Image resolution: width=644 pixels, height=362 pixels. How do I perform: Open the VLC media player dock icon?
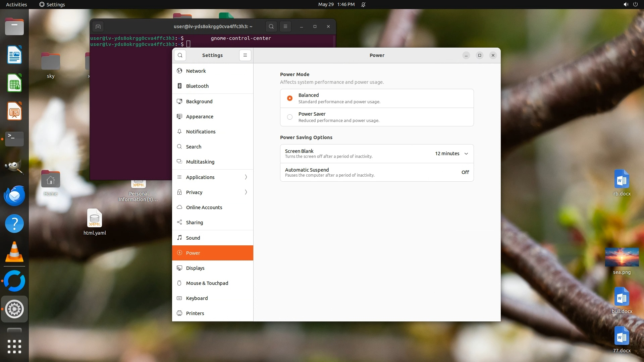(x=14, y=252)
